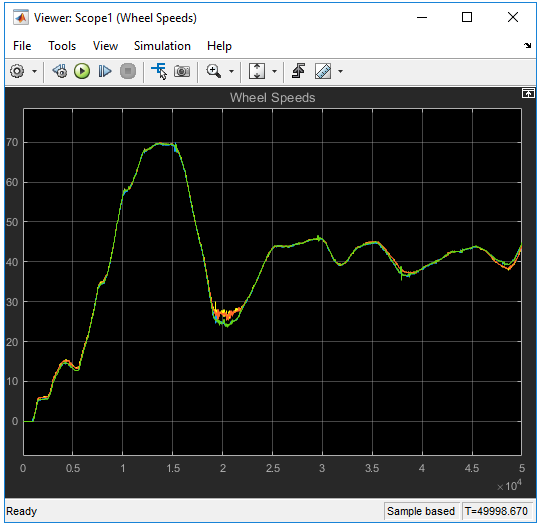
Task: Select the Zoom magnifier tool
Action: [x=214, y=71]
